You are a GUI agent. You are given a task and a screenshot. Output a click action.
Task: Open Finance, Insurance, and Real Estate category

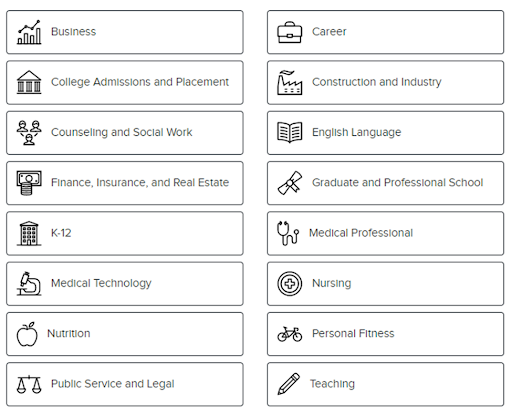click(x=125, y=183)
